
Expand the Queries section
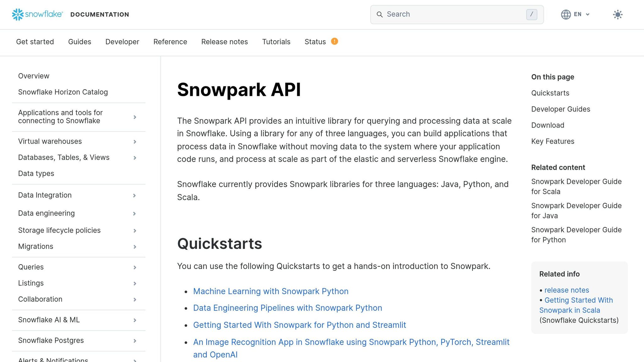click(x=135, y=267)
